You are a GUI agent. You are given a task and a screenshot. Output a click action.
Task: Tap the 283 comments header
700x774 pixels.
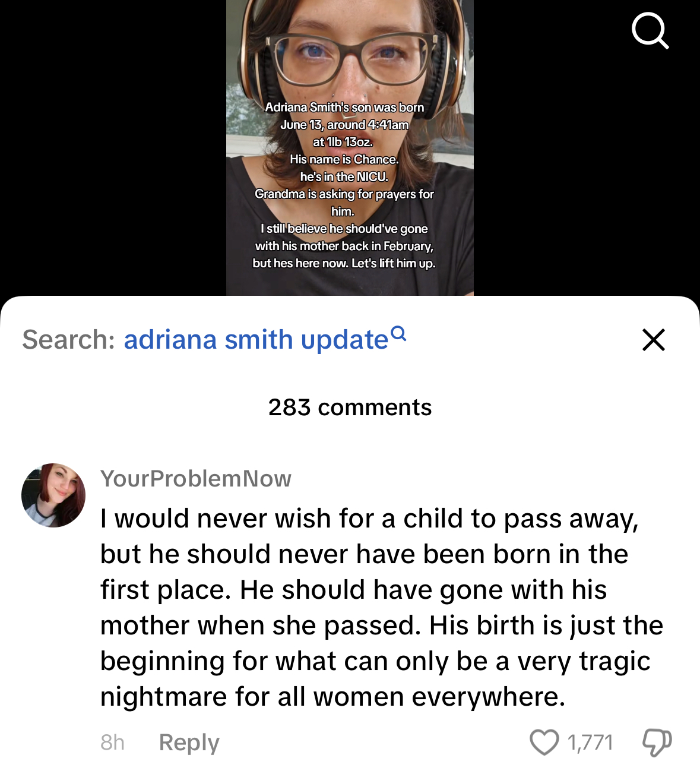tap(350, 407)
